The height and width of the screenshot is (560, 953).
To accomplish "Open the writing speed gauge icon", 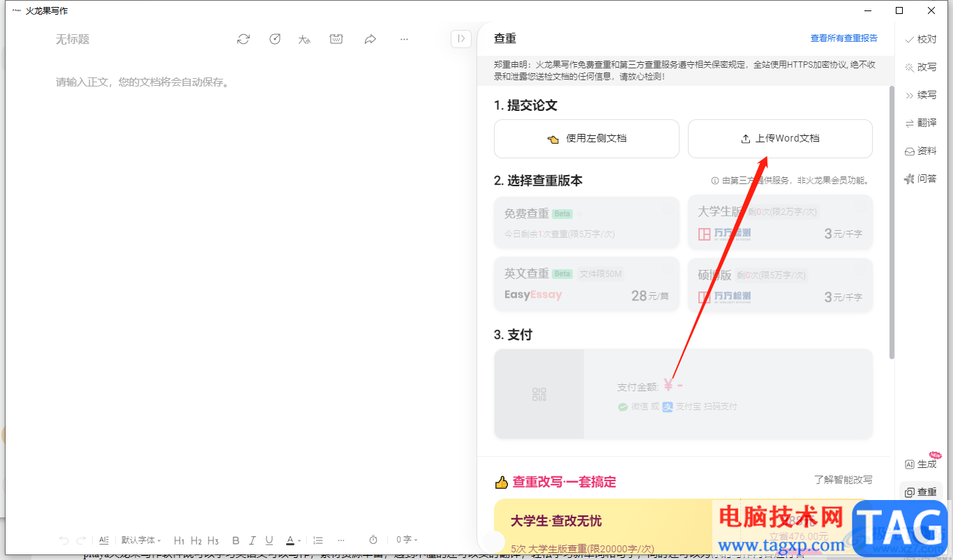I will [275, 39].
